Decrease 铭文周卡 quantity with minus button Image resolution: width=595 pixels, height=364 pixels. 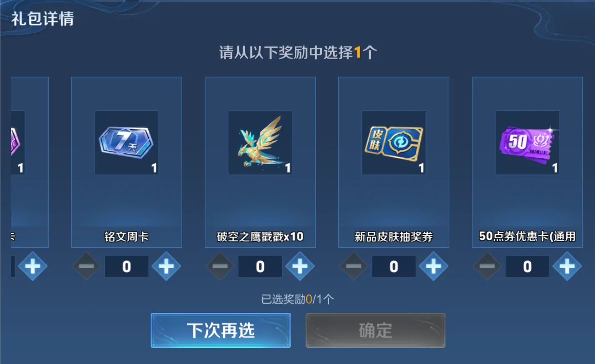(87, 266)
